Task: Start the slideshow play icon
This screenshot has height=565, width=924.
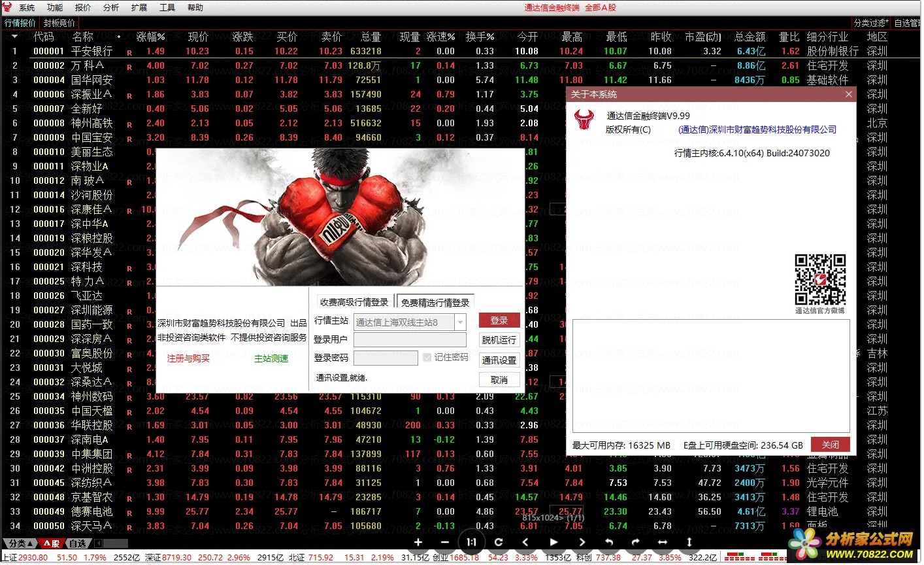Action: pos(554,542)
